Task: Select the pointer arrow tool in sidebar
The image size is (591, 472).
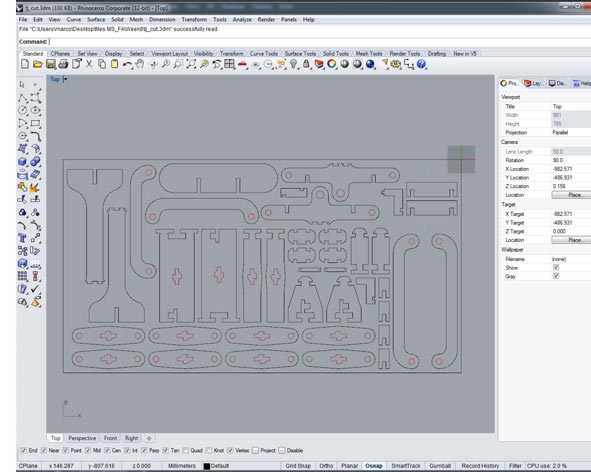Action: pos(22,84)
